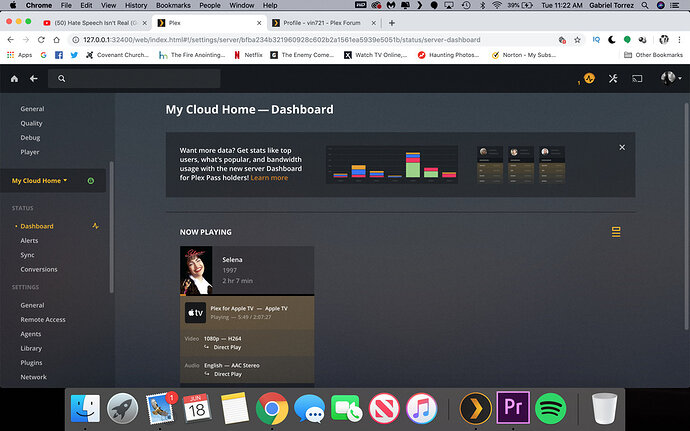
Task: Open Sync in the sidebar
Action: tap(27, 255)
